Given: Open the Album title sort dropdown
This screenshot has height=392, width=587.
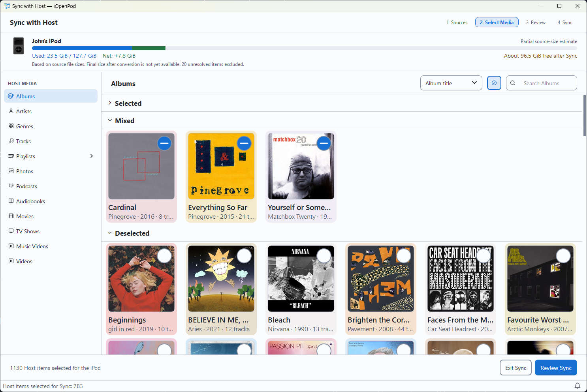Looking at the screenshot, I should point(451,83).
